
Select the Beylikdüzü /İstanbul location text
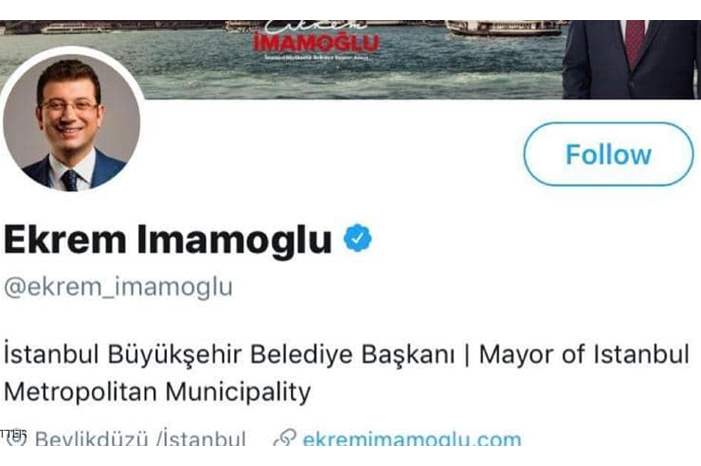140,439
